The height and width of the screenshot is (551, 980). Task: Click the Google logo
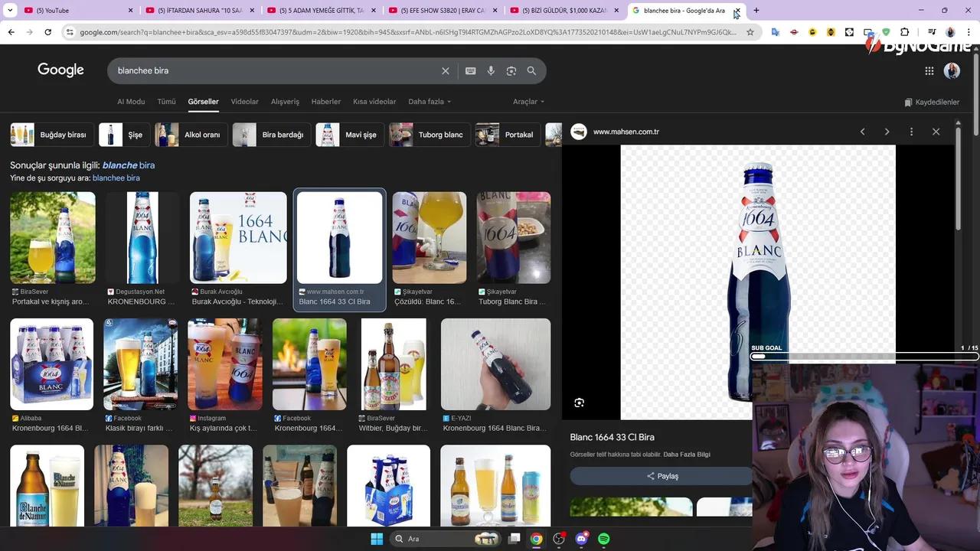tap(60, 70)
